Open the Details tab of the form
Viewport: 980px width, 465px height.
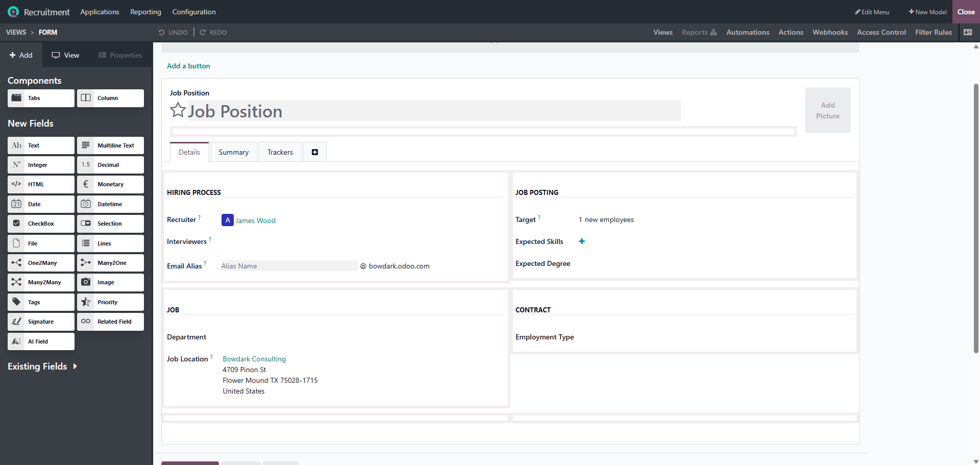click(x=189, y=152)
